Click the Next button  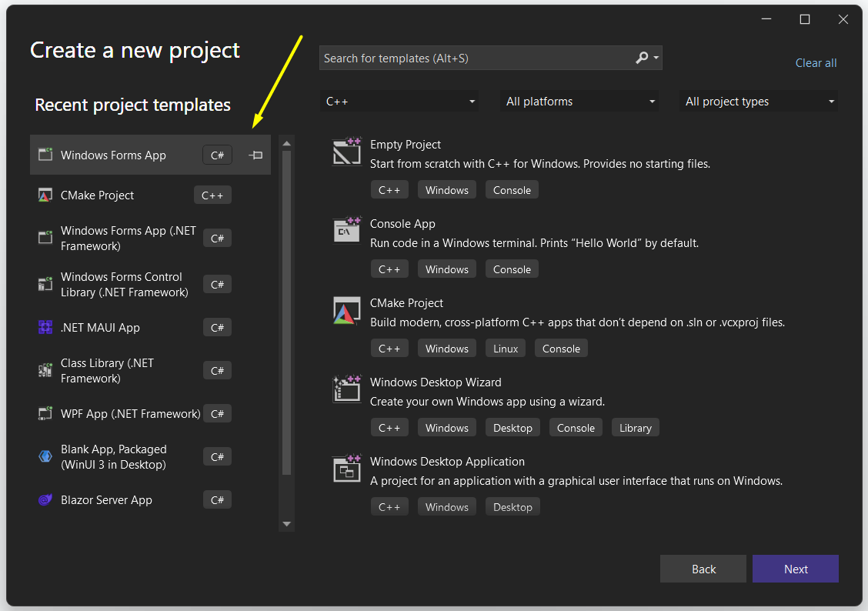coord(796,569)
